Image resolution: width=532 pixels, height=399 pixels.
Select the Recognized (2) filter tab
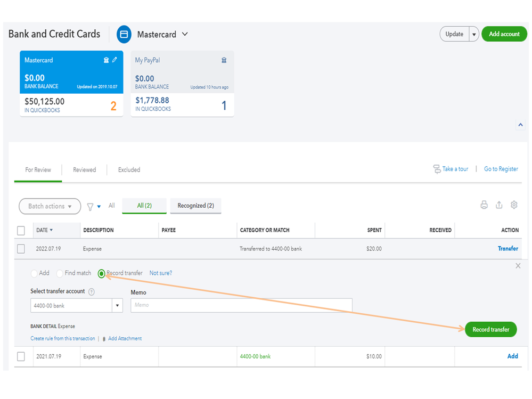pyautogui.click(x=196, y=206)
